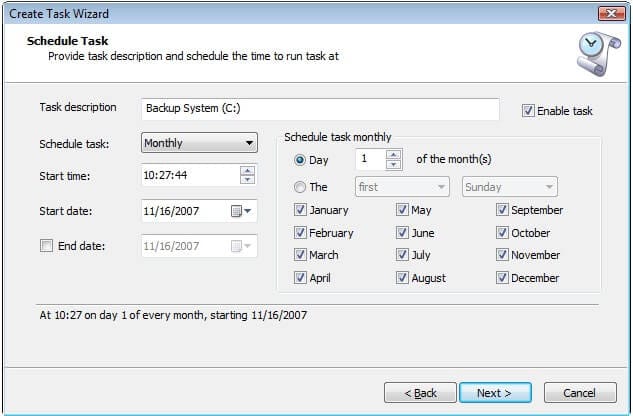Uncheck the November checkbox

pyautogui.click(x=502, y=255)
